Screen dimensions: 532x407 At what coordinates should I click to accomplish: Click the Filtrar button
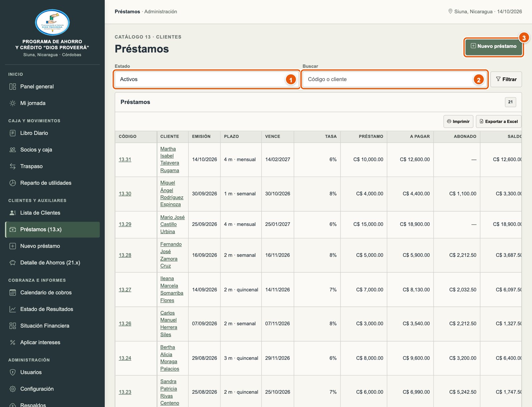506,79
